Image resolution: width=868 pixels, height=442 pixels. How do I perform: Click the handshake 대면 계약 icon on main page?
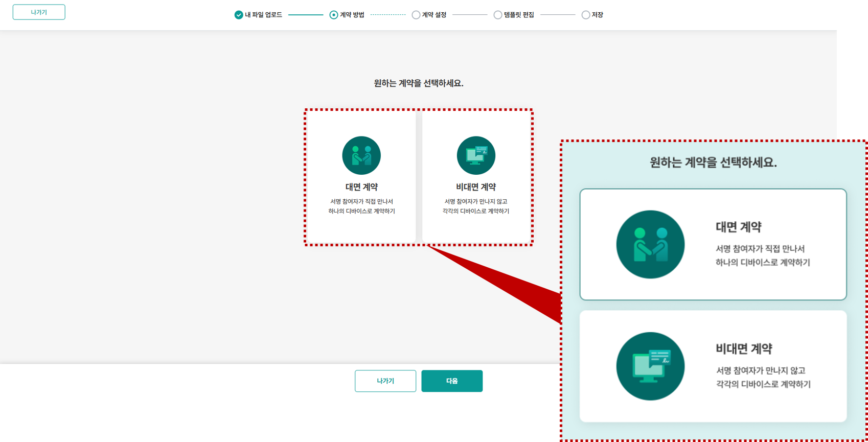click(361, 155)
